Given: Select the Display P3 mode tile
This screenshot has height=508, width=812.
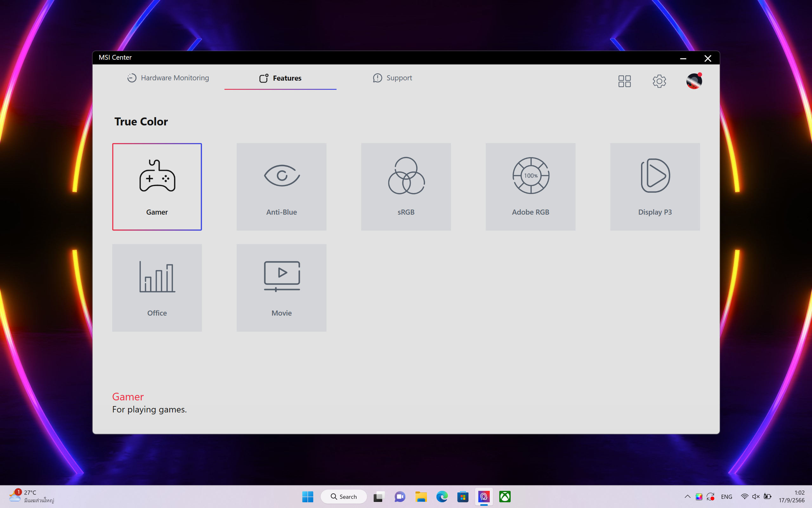Looking at the screenshot, I should point(655,187).
